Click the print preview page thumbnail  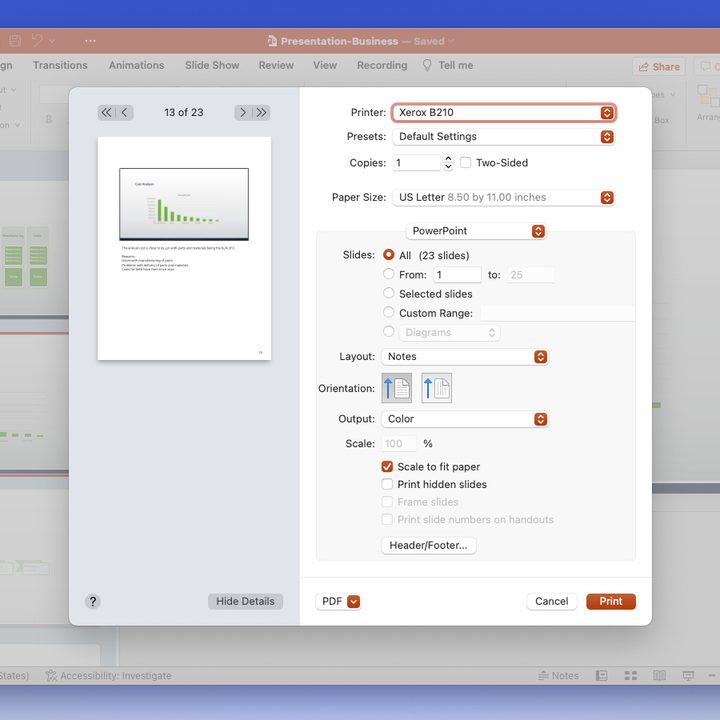184,248
